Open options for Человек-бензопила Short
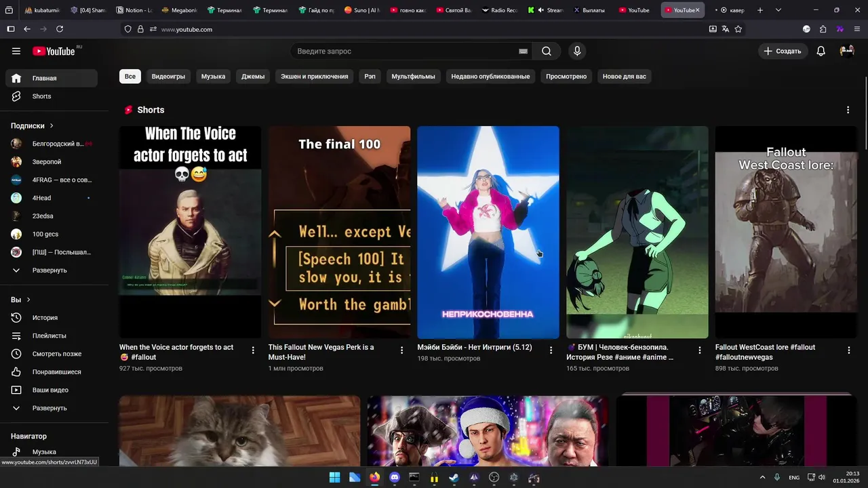The width and height of the screenshot is (868, 488). click(x=700, y=350)
